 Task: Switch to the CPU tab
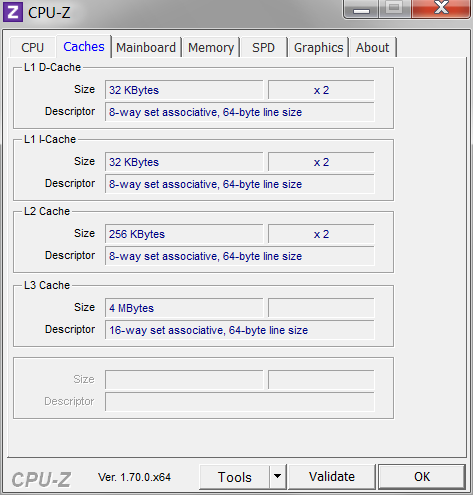pos(32,47)
